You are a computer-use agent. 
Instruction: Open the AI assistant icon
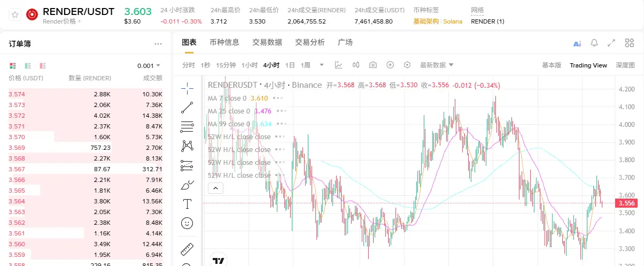(577, 44)
